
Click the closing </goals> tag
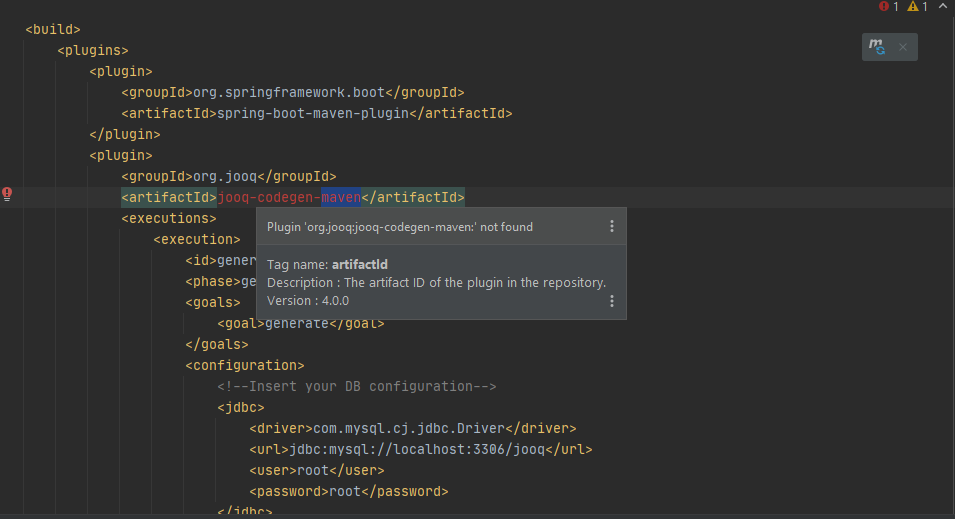pyautogui.click(x=217, y=344)
